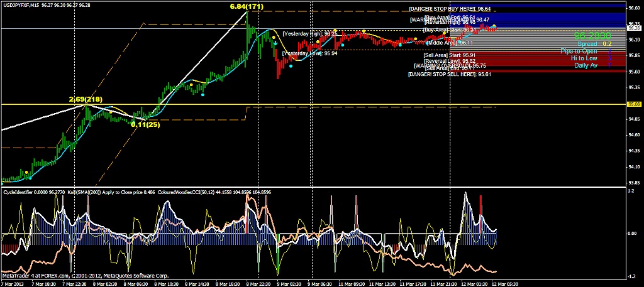Click the Hi to Low readout

tap(583, 58)
